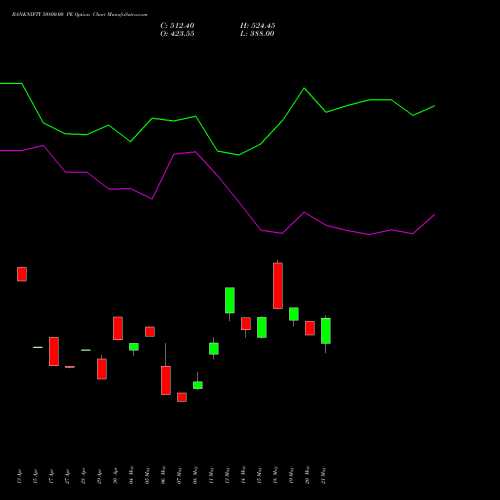Click the 21 May date label

[323, 475]
